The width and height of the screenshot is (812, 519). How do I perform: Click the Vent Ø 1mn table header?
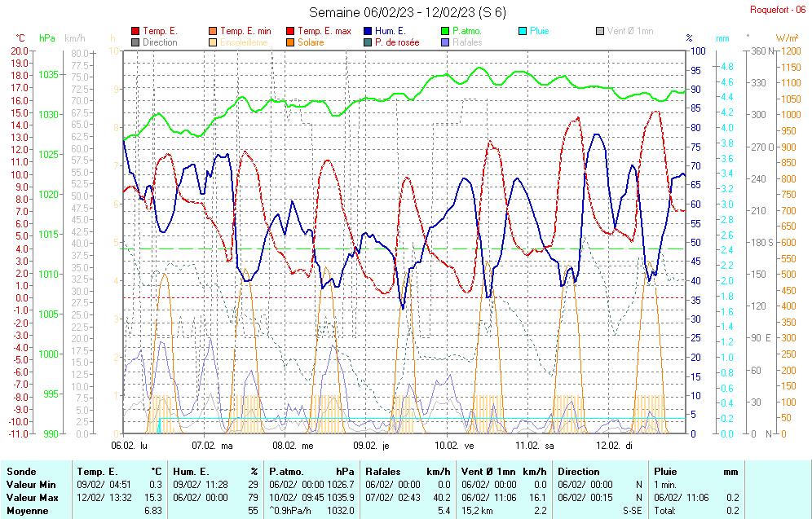point(488,472)
